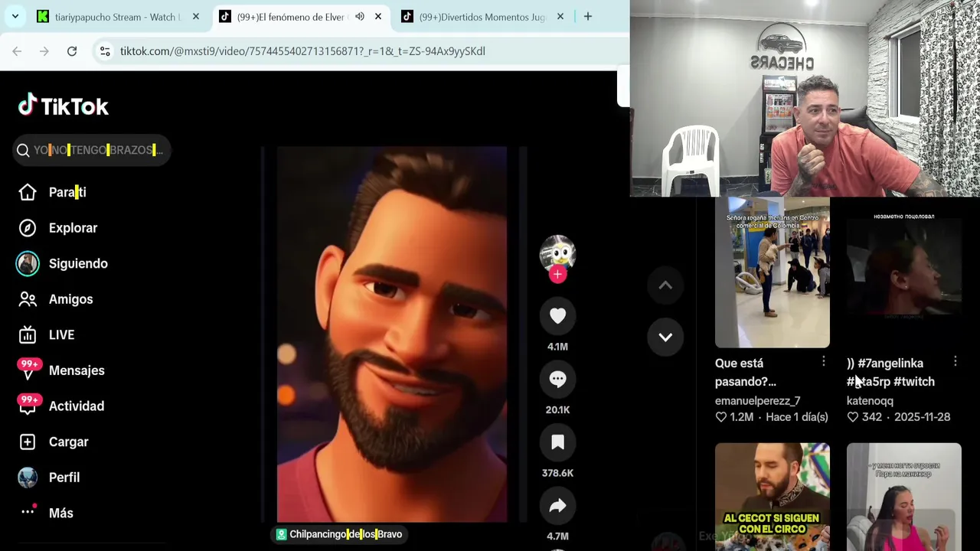Click the avatar icon beside Siguiendo
This screenshot has width=980, height=551.
pos(28,263)
